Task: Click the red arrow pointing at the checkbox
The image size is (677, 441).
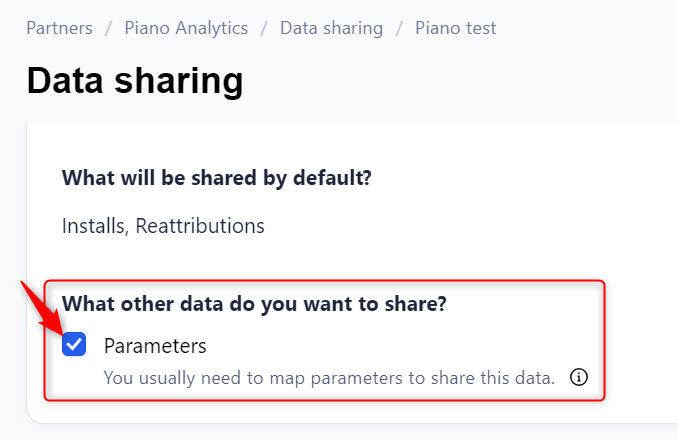Action: 40,310
